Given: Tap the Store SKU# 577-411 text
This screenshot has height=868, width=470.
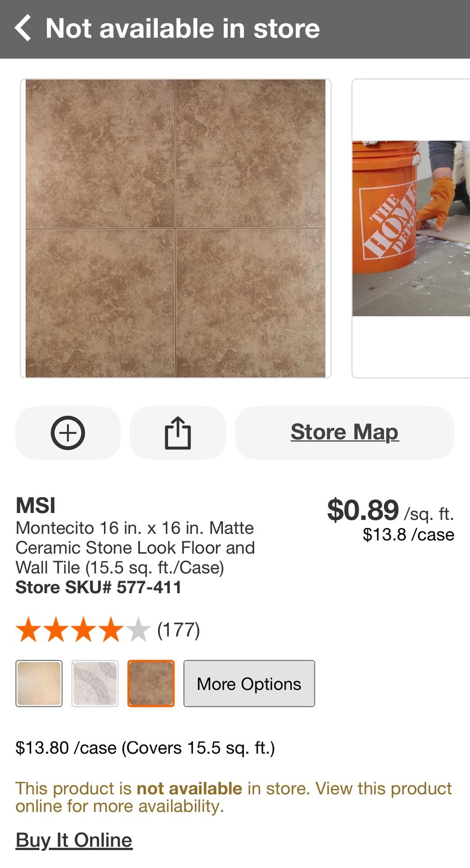Looking at the screenshot, I should (99, 587).
